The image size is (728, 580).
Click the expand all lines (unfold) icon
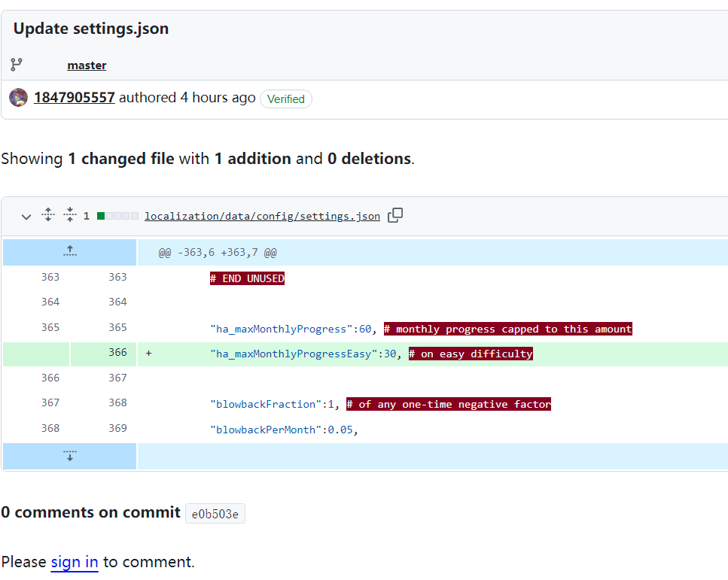point(48,215)
